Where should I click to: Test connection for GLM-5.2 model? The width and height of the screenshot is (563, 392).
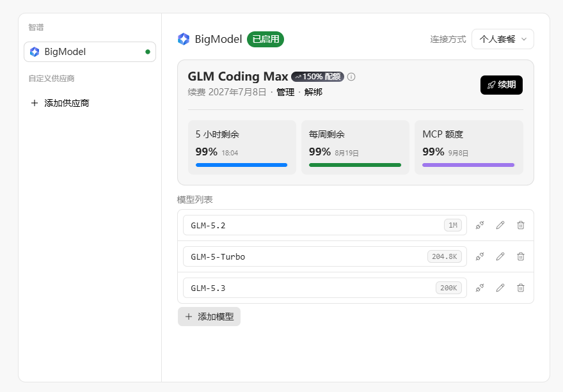[480, 225]
